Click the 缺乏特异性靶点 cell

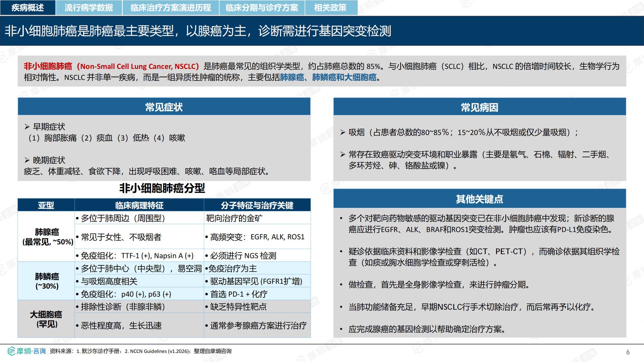257,306
